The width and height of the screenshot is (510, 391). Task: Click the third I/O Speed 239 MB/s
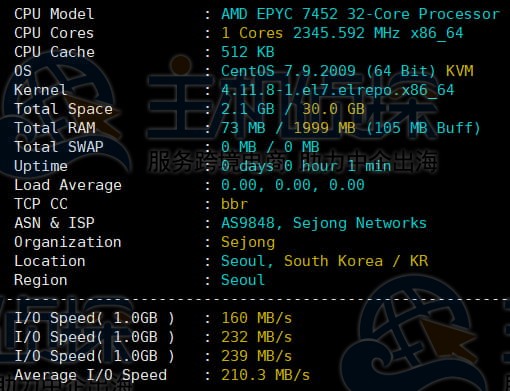pyautogui.click(x=257, y=356)
